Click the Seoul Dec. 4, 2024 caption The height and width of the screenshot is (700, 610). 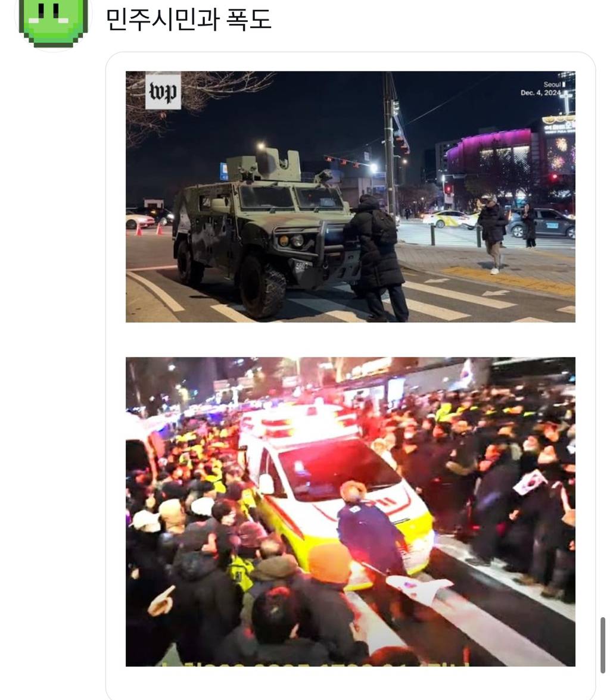[x=541, y=88]
